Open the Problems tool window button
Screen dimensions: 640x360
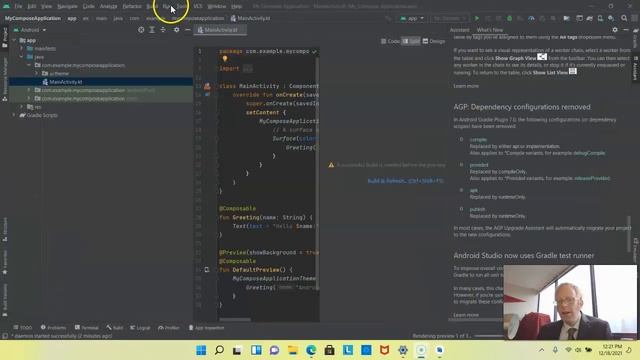(x=53, y=328)
